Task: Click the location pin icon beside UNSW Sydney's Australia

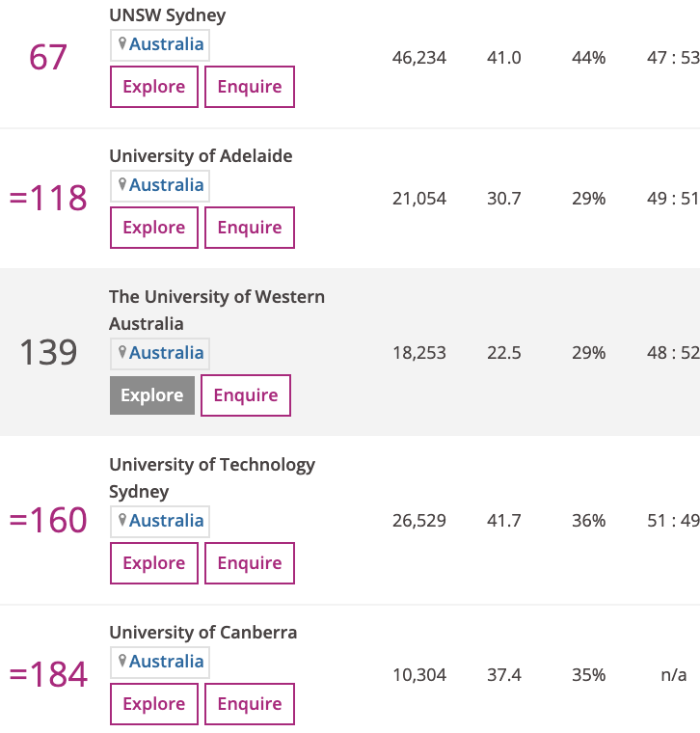Action: click(122, 43)
